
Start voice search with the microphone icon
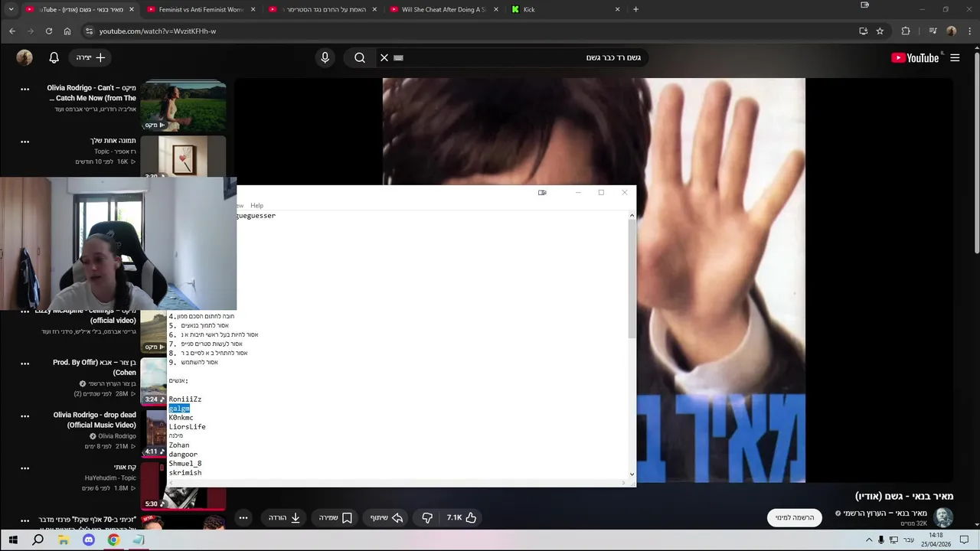[x=325, y=57]
